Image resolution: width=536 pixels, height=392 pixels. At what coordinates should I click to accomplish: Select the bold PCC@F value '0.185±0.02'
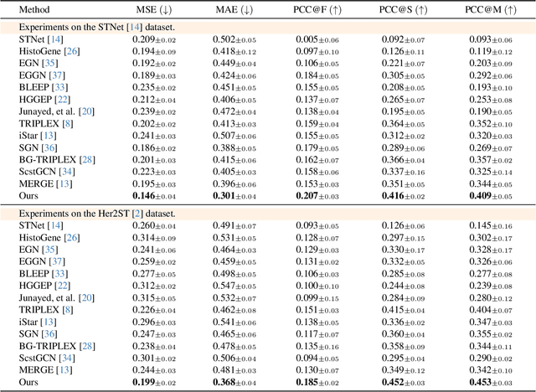317,382
